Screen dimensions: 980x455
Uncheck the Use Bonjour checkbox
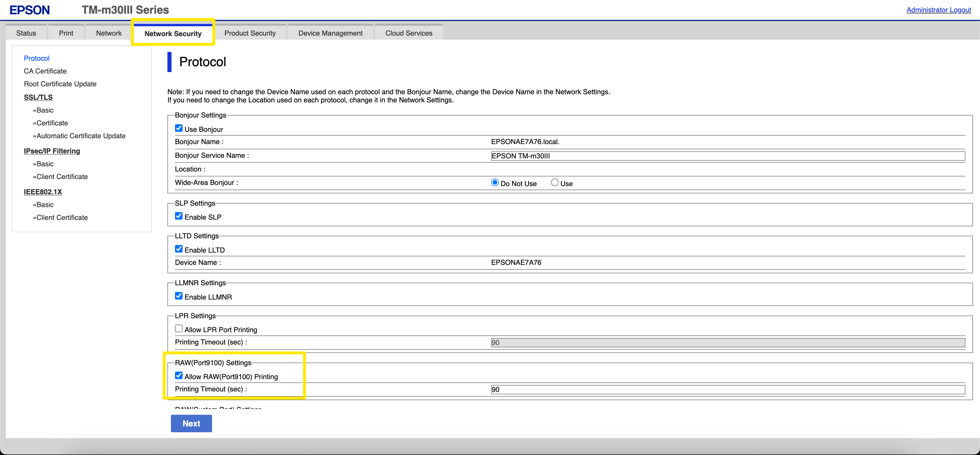point(178,128)
